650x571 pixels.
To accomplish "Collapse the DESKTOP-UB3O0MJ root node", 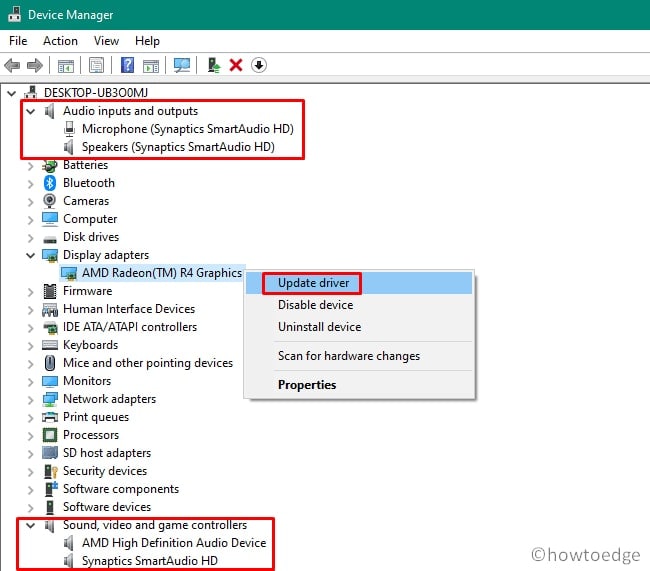I will (x=12, y=93).
